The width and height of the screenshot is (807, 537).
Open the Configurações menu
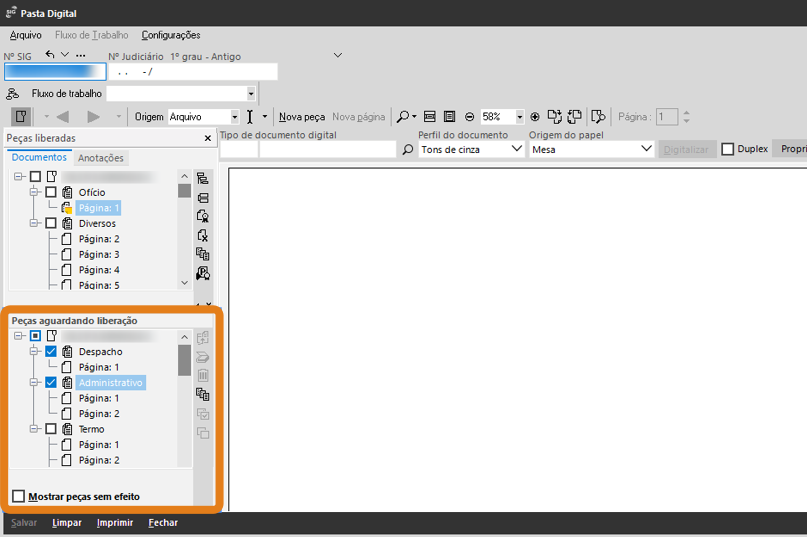(x=170, y=35)
